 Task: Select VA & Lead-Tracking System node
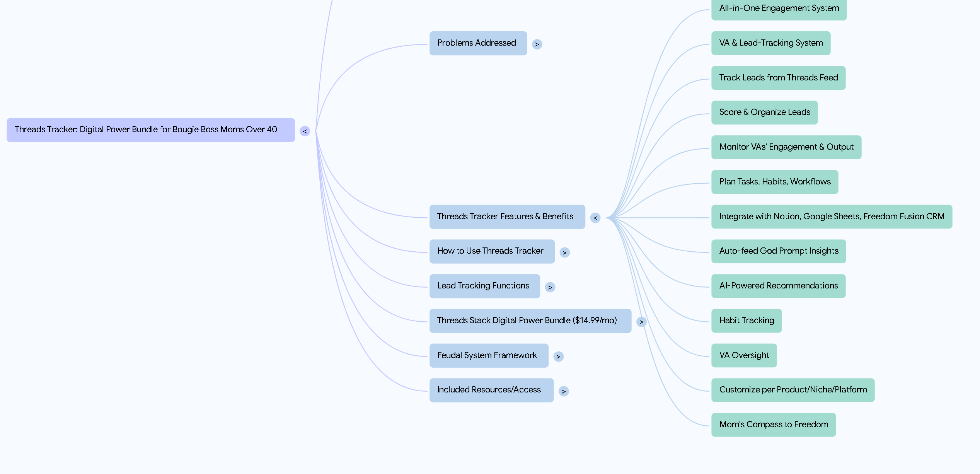(x=770, y=43)
